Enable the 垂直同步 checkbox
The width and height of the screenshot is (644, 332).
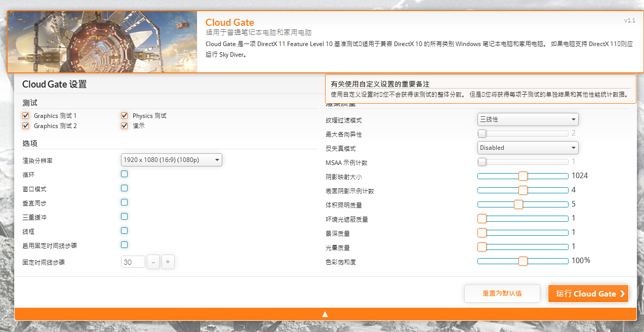click(124, 202)
